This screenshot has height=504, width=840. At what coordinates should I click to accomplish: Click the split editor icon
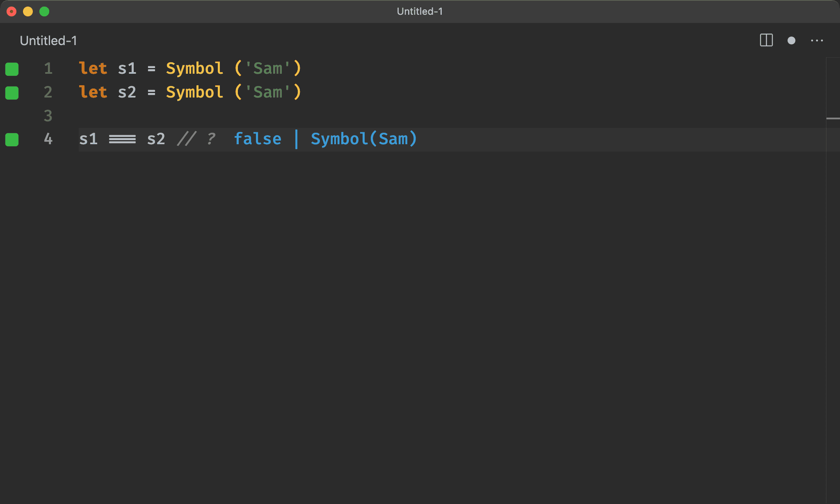766,40
